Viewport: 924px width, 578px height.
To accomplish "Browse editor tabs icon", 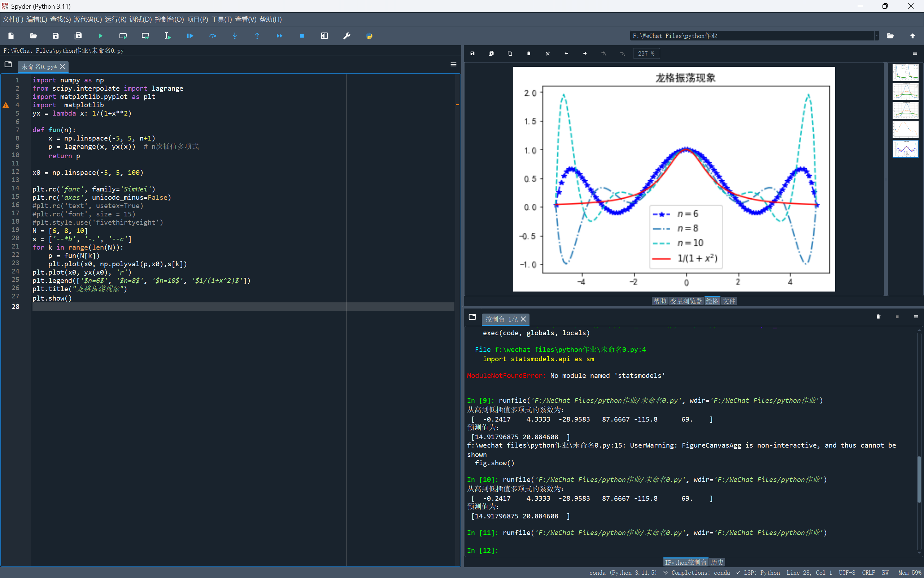I will click(x=8, y=65).
